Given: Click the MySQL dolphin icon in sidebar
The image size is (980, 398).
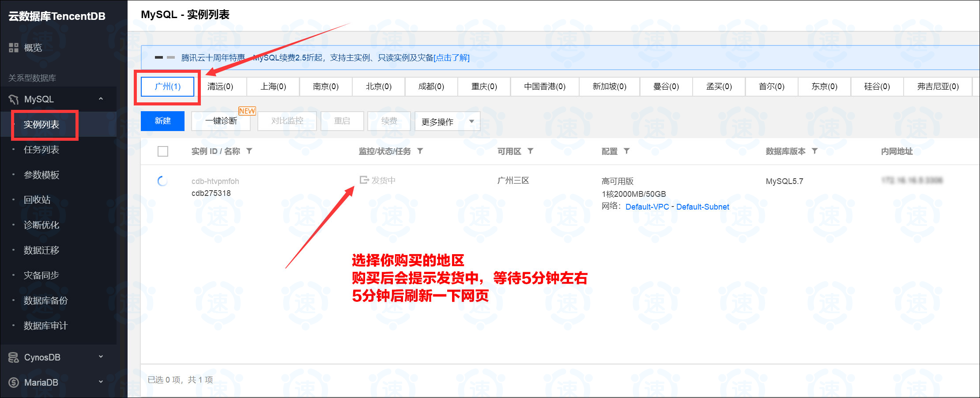Looking at the screenshot, I should (x=14, y=99).
